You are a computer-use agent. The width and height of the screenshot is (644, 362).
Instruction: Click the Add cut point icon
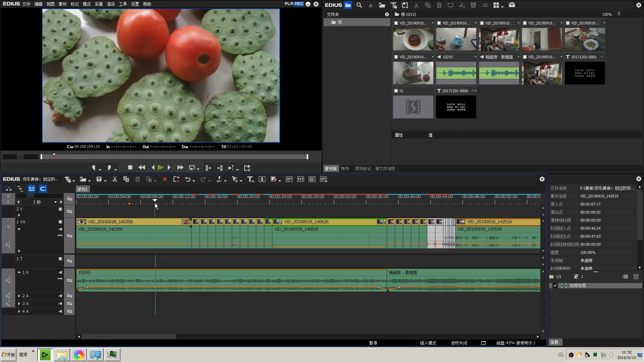pos(219,179)
